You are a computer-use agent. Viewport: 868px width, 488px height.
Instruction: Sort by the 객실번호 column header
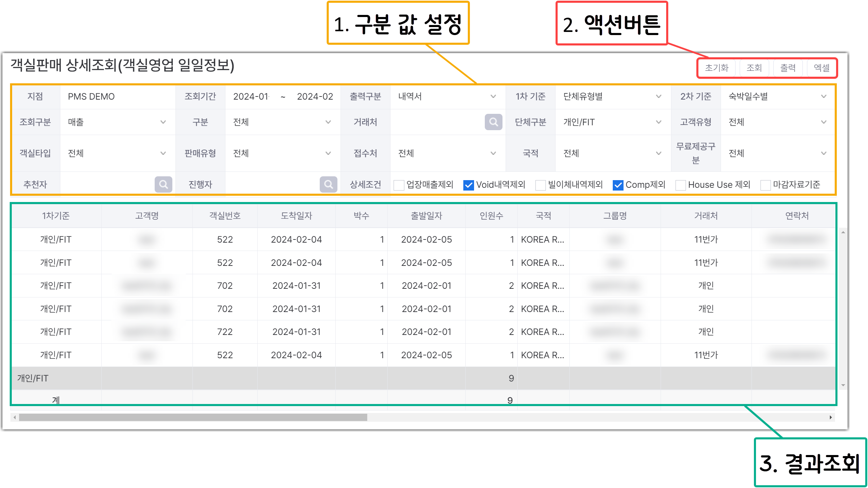(225, 216)
